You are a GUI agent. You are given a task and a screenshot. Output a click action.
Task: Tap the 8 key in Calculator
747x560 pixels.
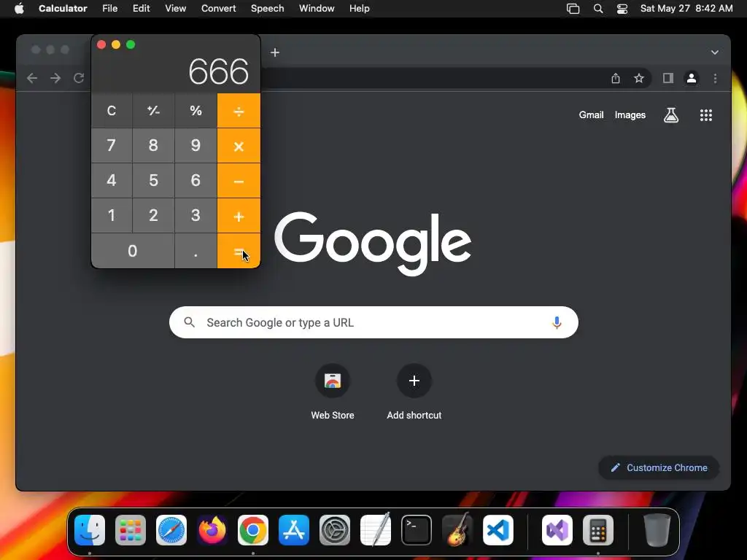pos(153,146)
